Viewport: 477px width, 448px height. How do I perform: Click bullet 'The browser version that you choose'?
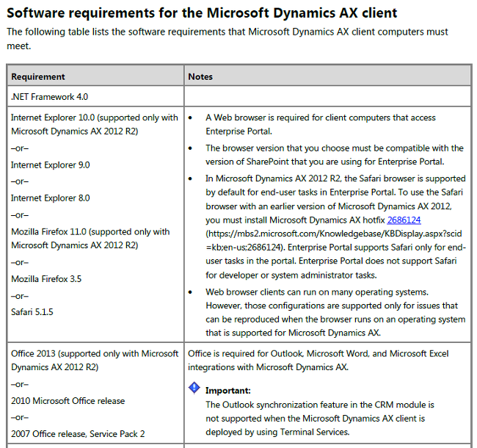(335, 155)
